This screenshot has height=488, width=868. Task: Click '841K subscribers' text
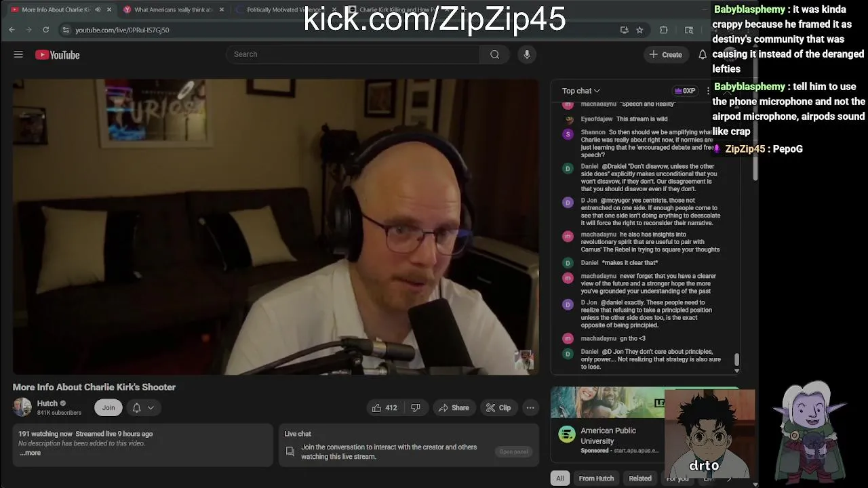[x=59, y=412]
